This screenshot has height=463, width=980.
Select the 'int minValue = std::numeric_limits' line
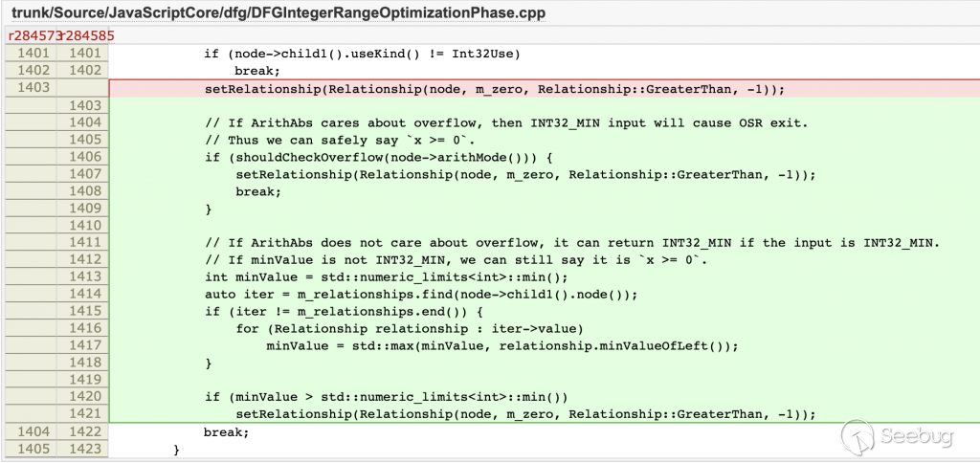pos(386,276)
